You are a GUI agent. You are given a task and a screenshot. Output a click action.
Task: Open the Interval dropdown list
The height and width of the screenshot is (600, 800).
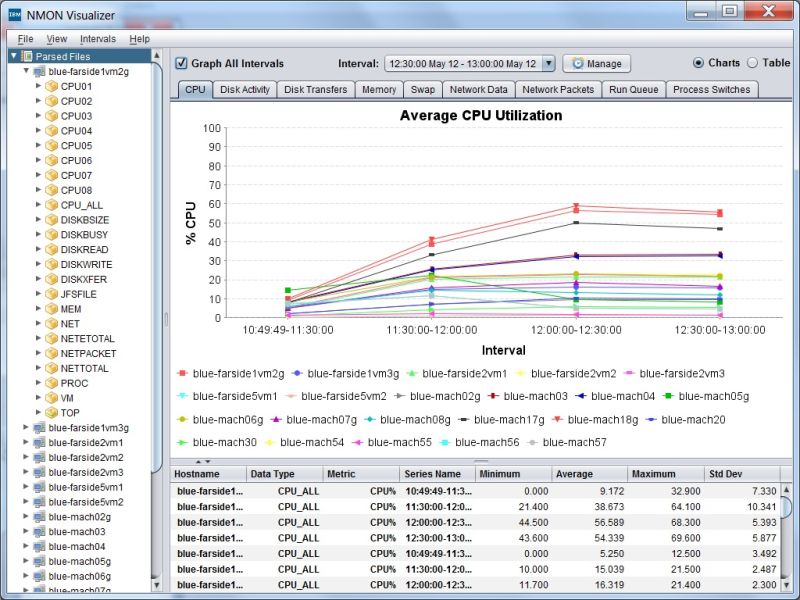pos(548,63)
